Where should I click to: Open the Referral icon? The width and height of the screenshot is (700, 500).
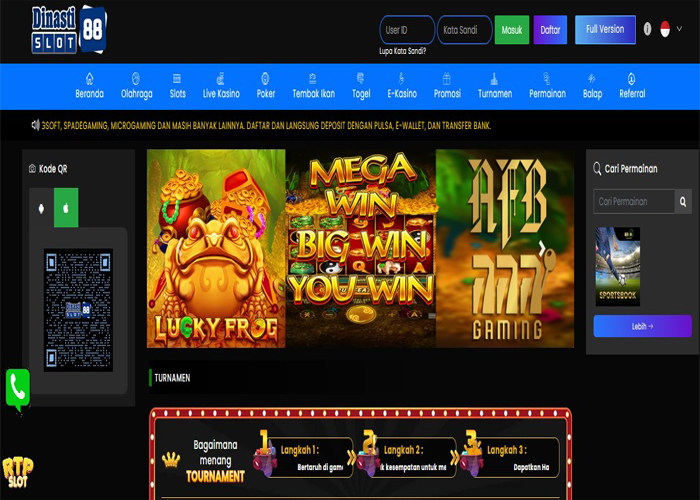pos(632,79)
